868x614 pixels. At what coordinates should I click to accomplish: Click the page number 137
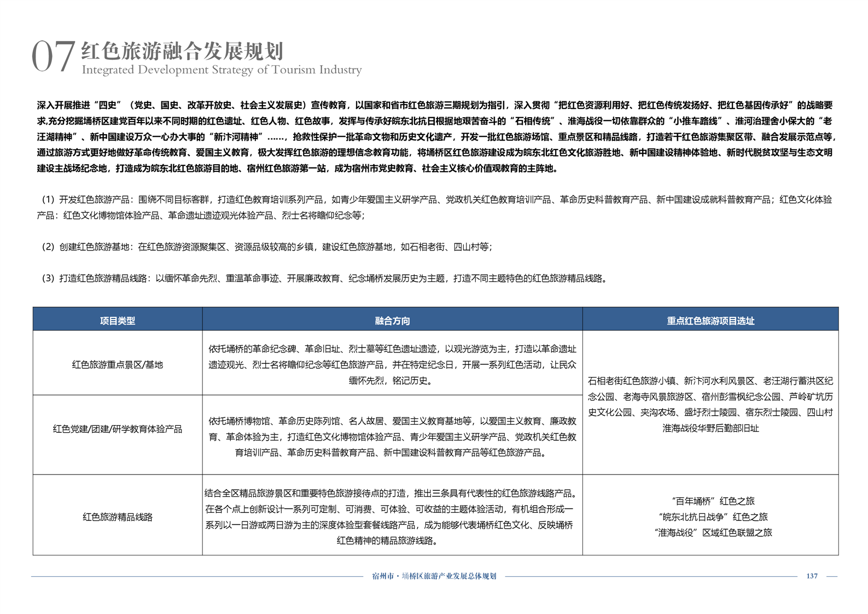812,576
